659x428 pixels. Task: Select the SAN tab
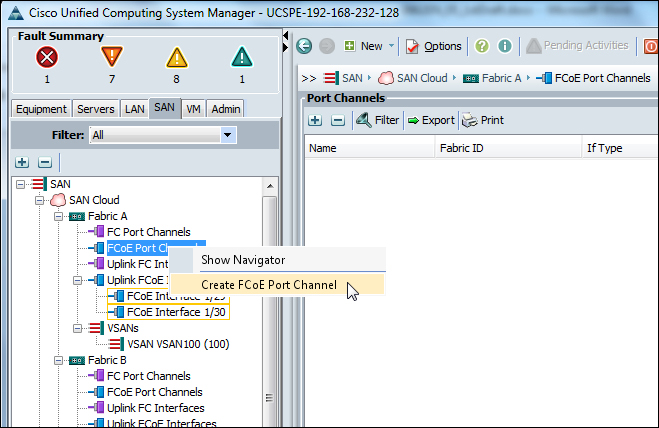(x=164, y=108)
